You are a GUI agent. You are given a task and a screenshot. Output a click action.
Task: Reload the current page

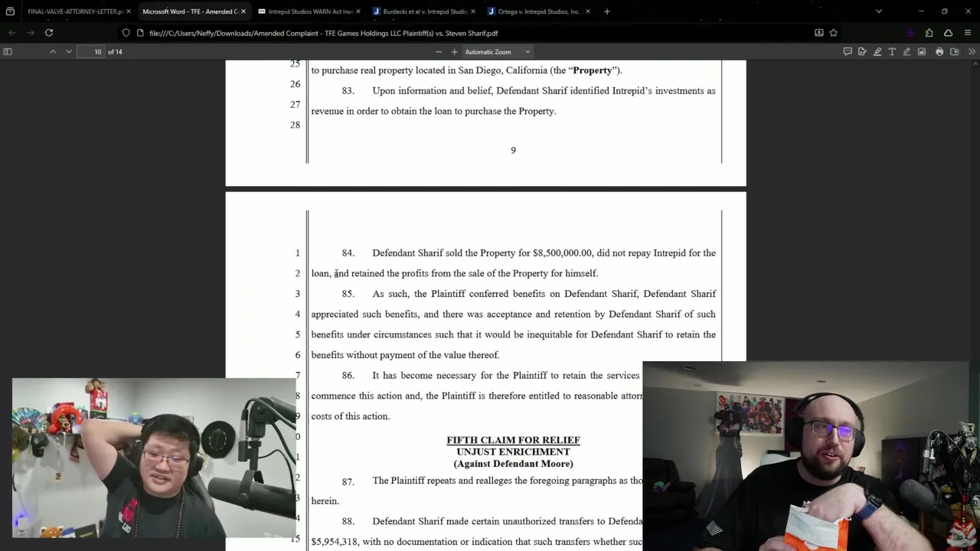[49, 33]
